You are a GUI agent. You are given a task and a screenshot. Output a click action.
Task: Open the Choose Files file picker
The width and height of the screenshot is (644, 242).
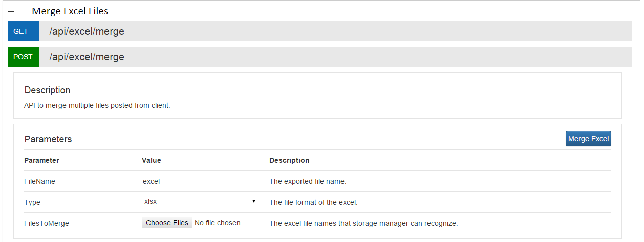167,223
